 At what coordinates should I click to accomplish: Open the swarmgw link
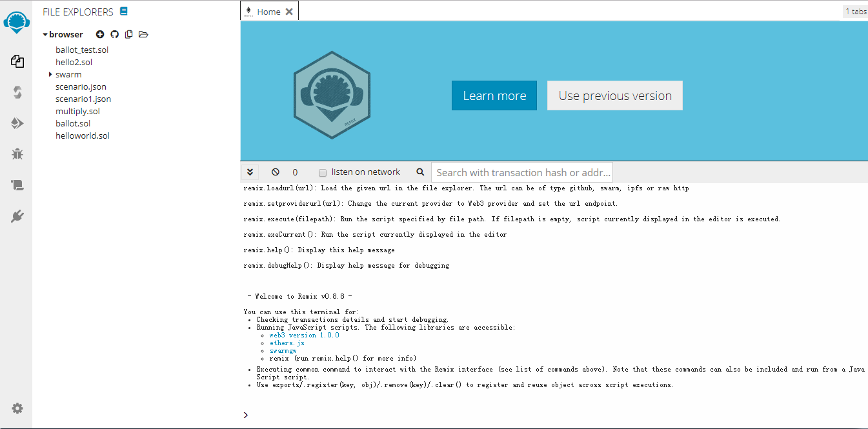[x=283, y=351]
